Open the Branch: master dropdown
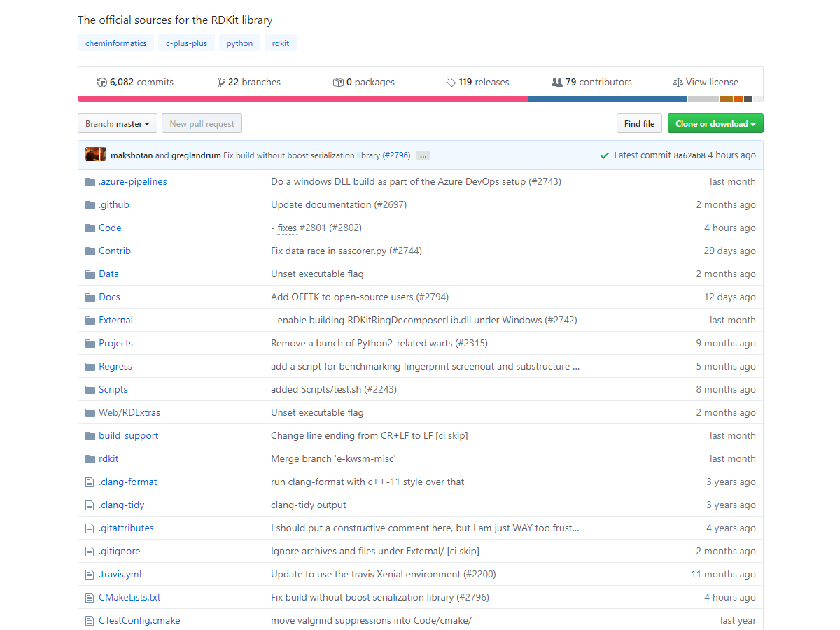840x630 pixels. (x=118, y=124)
